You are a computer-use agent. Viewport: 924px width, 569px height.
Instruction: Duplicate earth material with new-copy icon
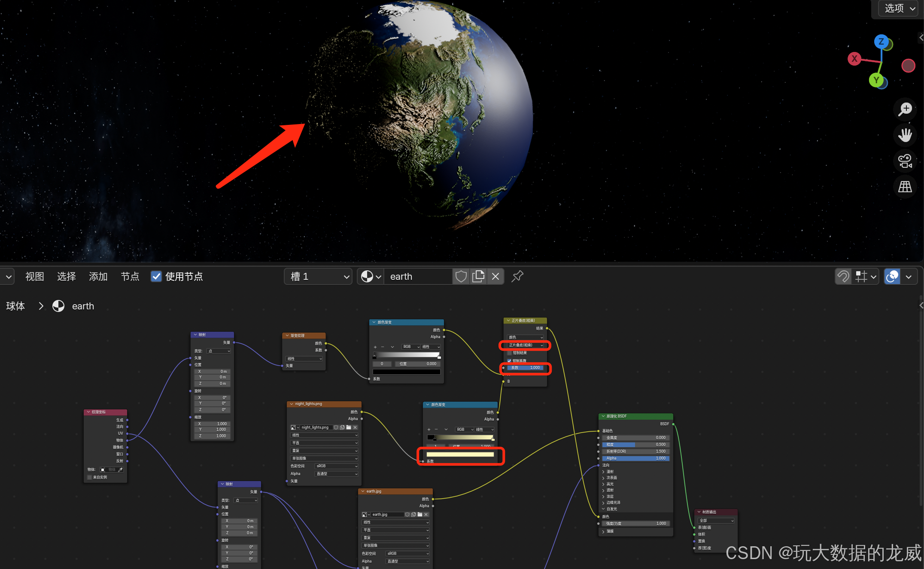click(478, 276)
